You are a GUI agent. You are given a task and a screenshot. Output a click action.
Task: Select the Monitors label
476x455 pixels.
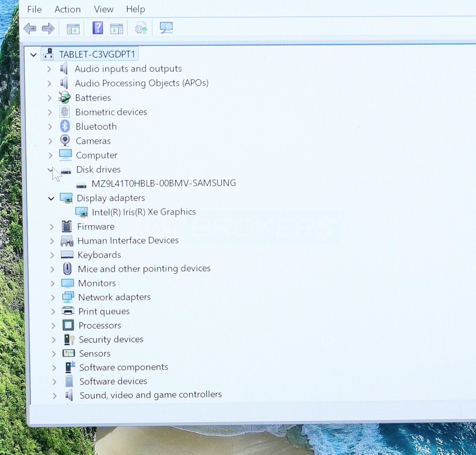point(97,283)
